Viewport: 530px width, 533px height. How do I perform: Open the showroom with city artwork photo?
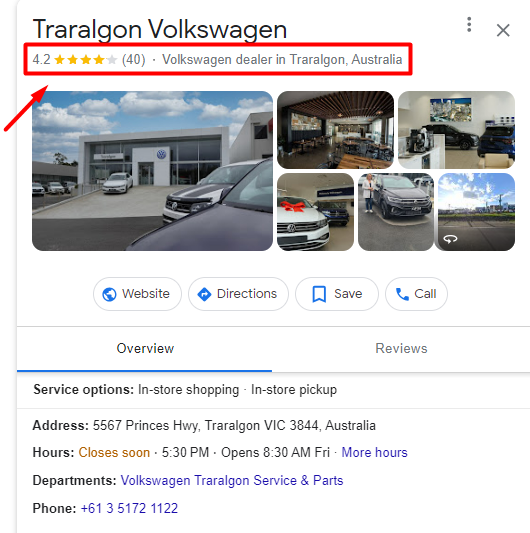point(456,130)
